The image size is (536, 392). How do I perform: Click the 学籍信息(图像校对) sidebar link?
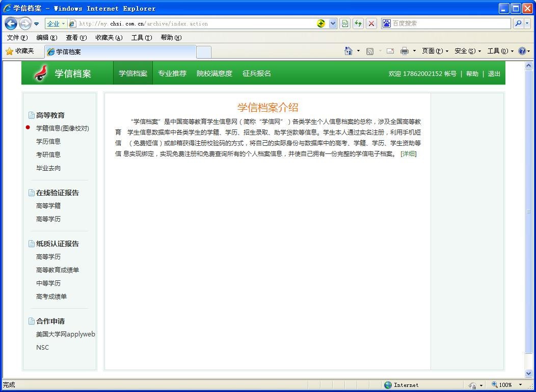tap(62, 128)
